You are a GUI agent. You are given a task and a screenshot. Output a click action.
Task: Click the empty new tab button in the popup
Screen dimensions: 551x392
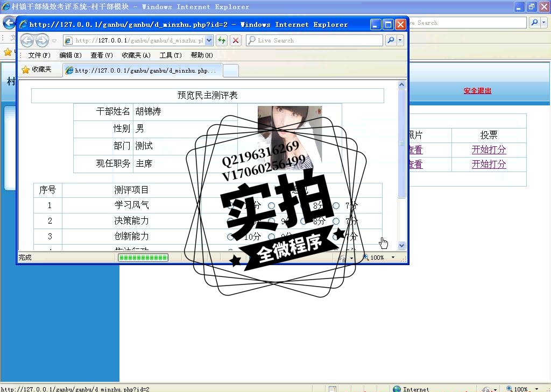point(231,70)
